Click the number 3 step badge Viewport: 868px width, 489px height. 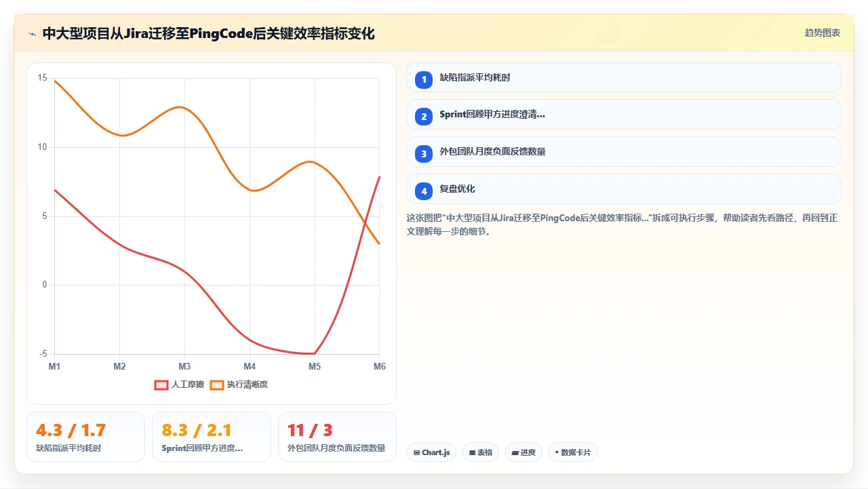pyautogui.click(x=424, y=154)
